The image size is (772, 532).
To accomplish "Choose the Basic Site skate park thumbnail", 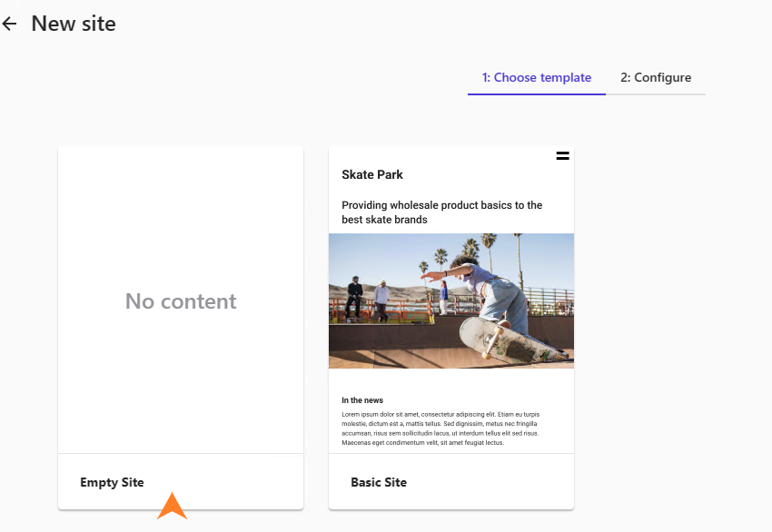I will tap(451, 300).
